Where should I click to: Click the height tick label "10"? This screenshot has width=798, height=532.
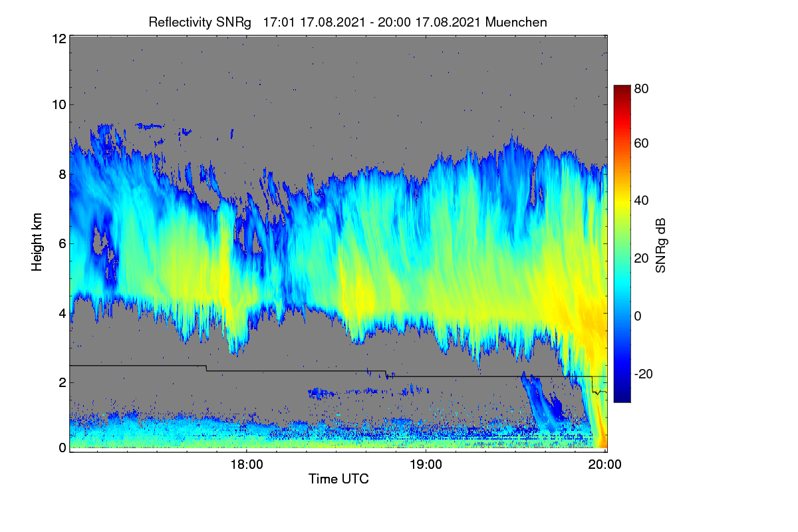[59, 105]
